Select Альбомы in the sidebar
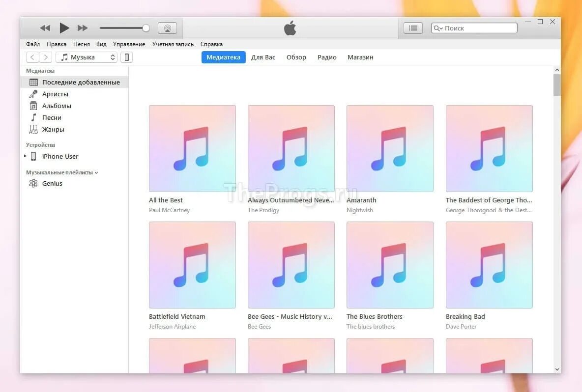Screen dimensions: 582x392 (57, 106)
